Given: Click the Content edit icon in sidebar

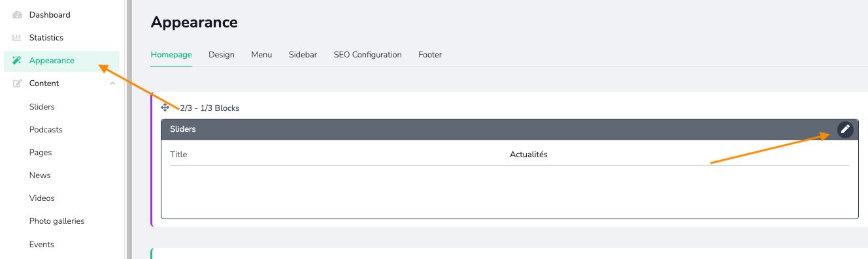Looking at the screenshot, I should point(17,84).
